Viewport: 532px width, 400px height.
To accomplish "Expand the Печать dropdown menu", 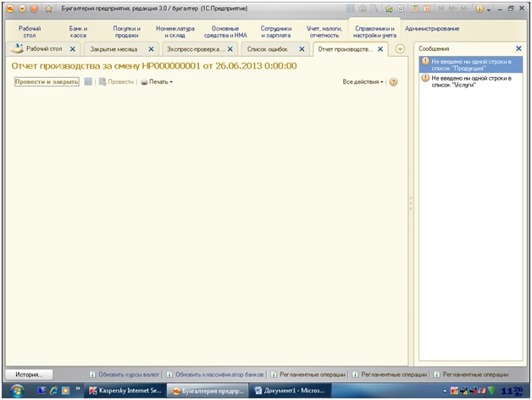I will coord(157,82).
